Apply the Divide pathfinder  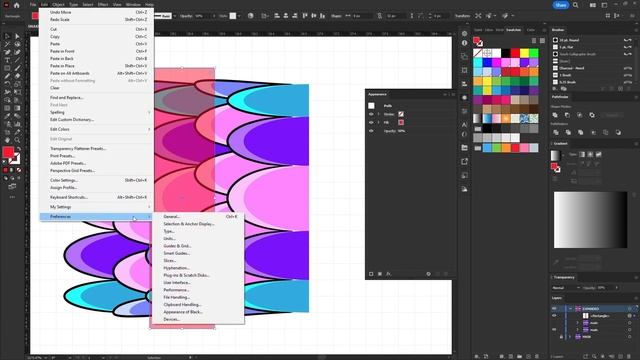coord(556,132)
